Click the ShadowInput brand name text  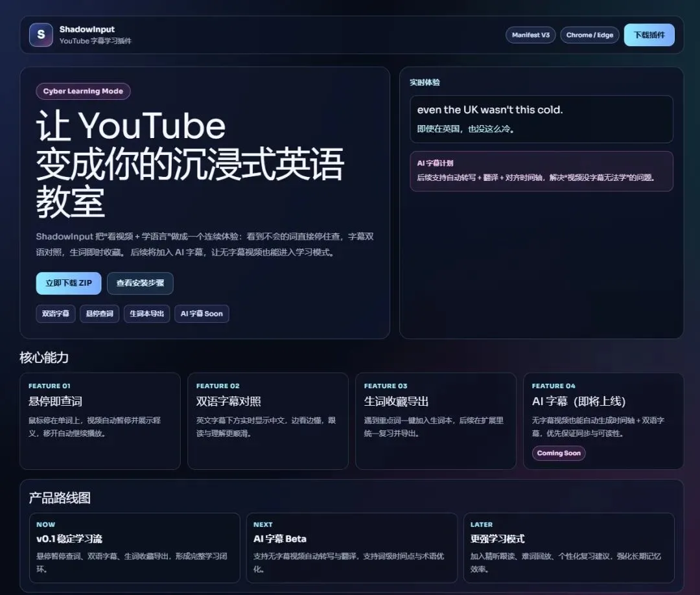tap(87, 29)
